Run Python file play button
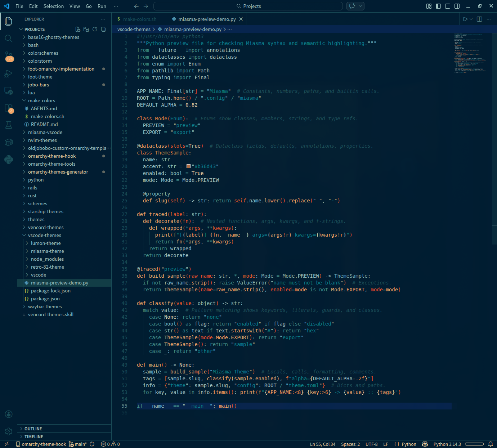This screenshot has width=497, height=448. click(465, 19)
